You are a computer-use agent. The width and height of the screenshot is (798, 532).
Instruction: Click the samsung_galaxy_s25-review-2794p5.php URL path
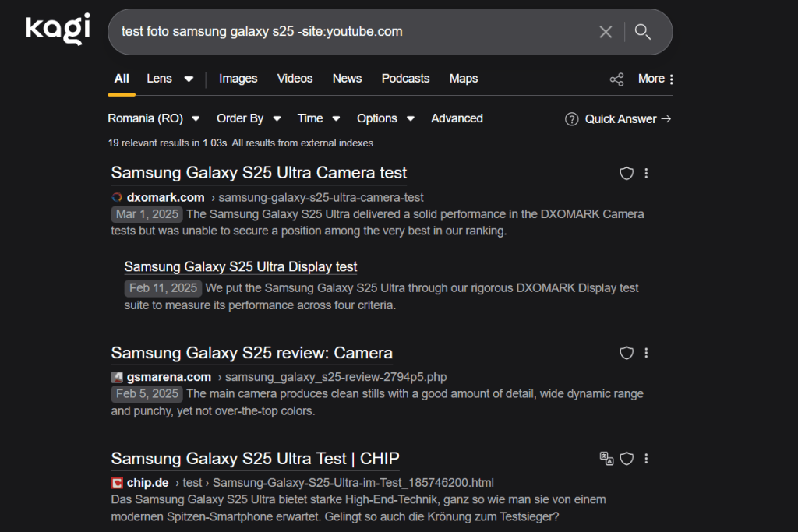(x=336, y=377)
